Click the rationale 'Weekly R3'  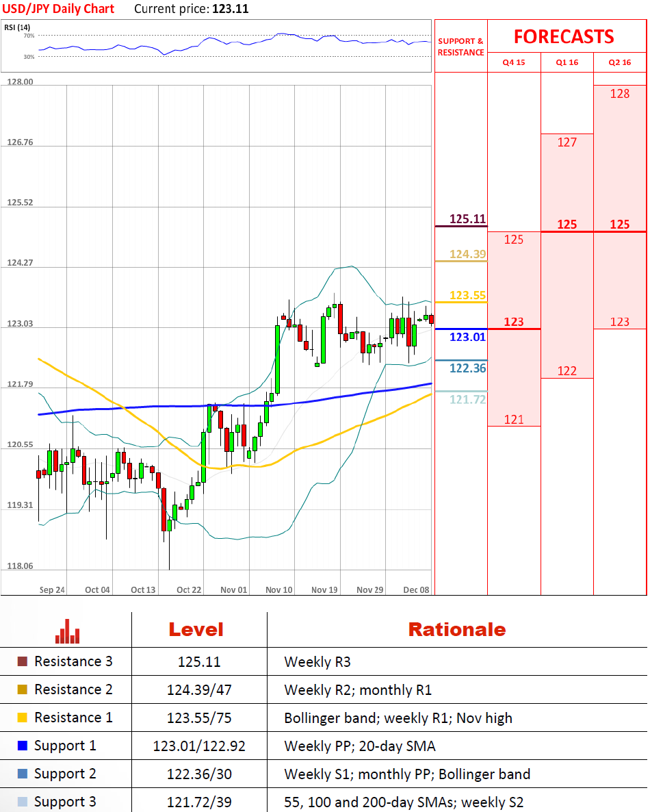click(x=317, y=662)
